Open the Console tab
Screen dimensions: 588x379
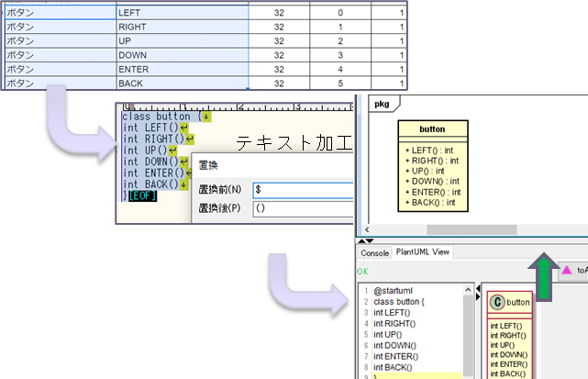click(375, 252)
